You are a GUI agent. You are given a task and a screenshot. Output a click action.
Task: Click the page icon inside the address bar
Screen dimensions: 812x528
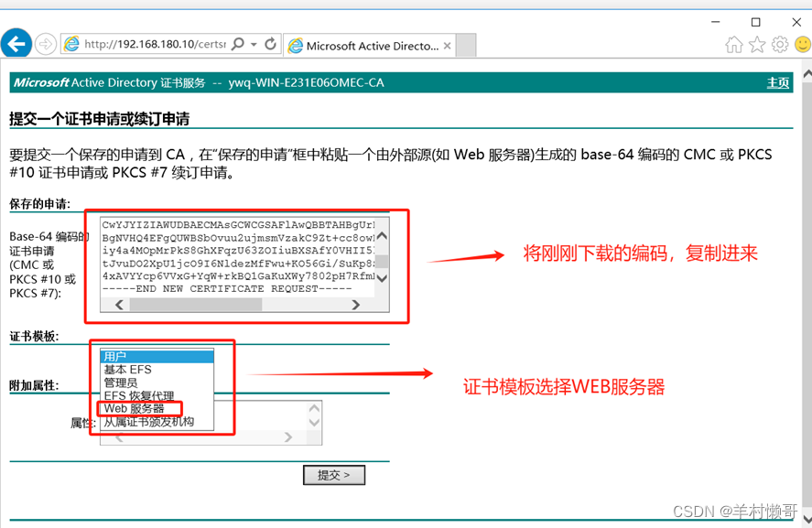(72, 43)
